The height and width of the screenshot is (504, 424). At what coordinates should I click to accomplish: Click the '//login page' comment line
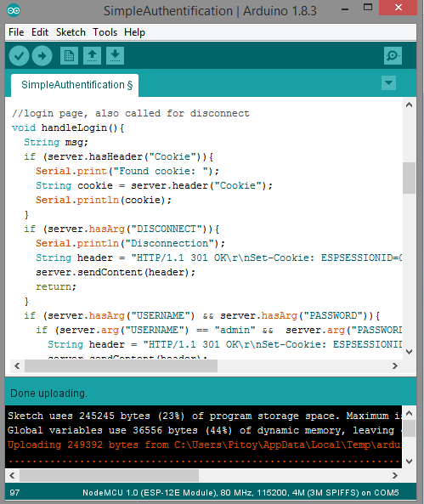click(131, 114)
